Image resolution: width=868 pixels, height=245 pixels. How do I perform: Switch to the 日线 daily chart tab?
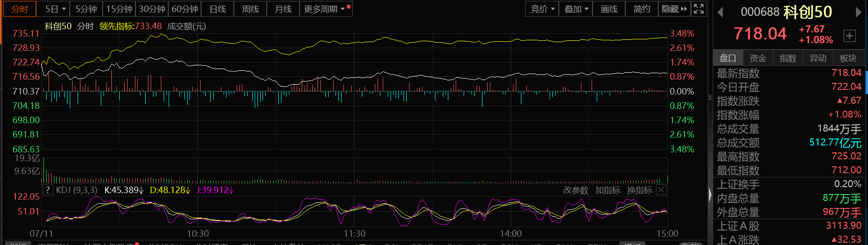pos(218,9)
